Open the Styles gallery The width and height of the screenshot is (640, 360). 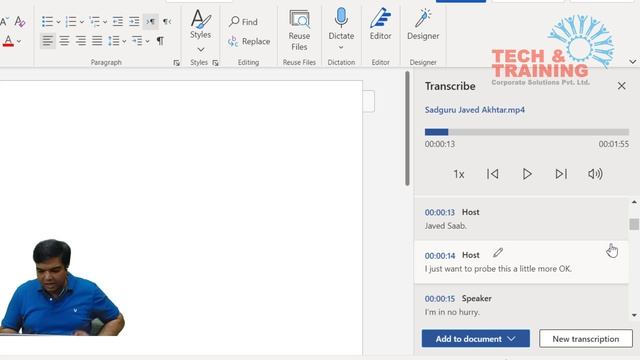point(200,31)
